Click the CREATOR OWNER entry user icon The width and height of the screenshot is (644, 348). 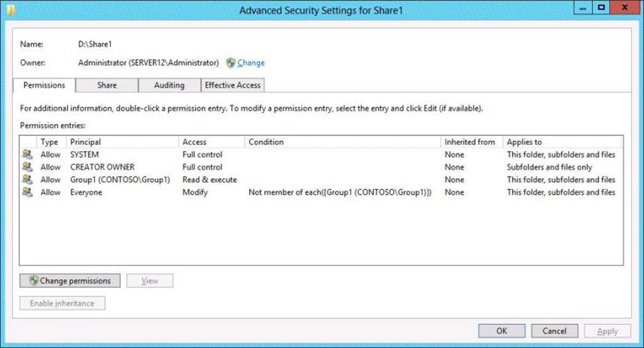(28, 167)
